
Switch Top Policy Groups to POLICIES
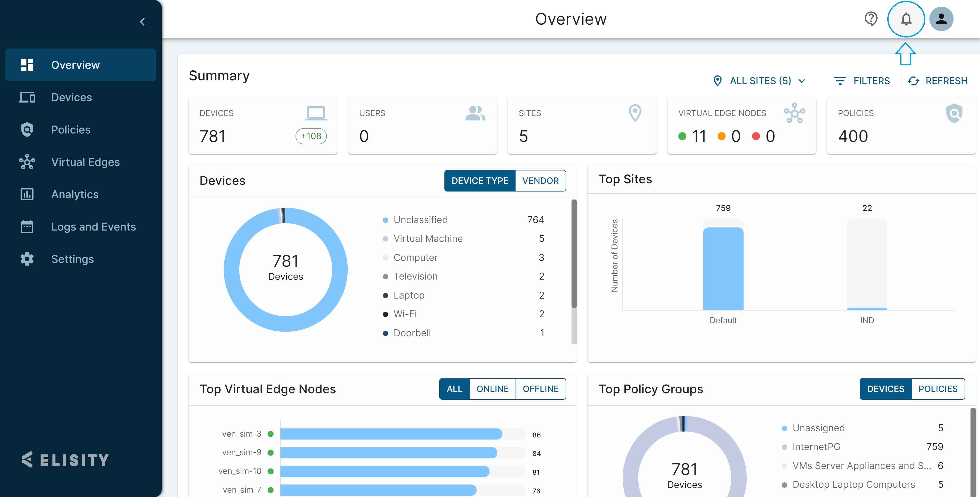pos(937,389)
